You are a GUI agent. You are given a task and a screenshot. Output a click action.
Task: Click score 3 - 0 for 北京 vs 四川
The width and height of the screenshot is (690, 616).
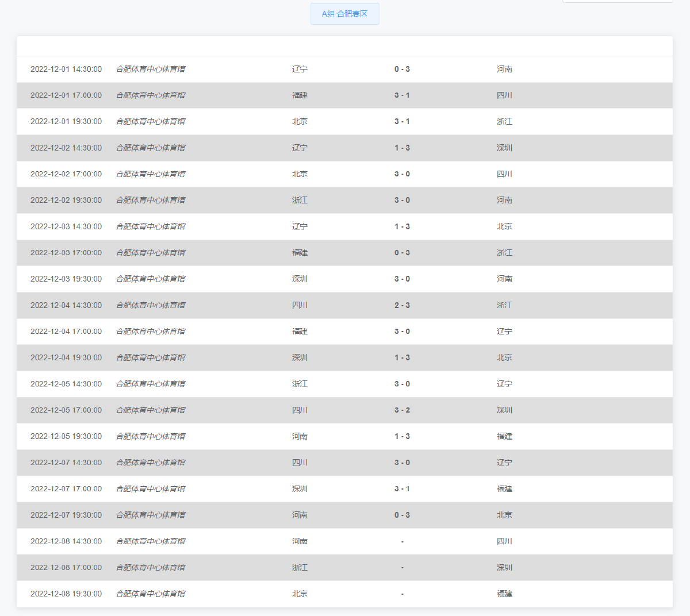pyautogui.click(x=402, y=174)
